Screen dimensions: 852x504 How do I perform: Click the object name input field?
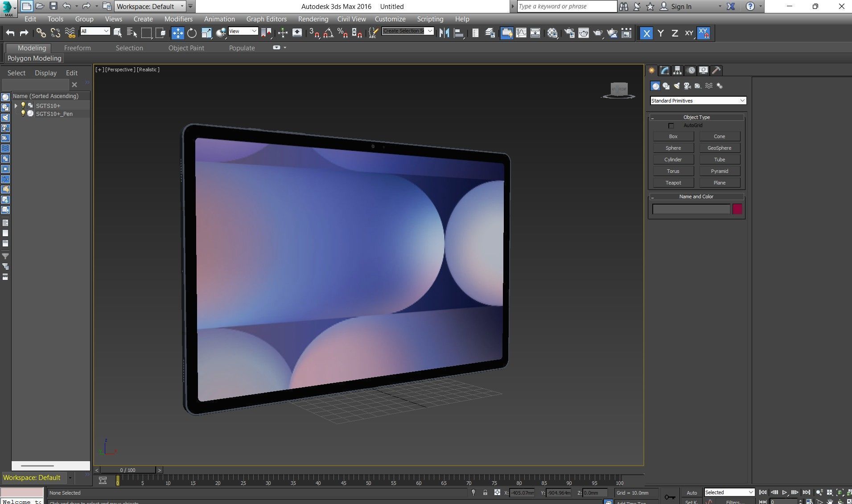691,209
